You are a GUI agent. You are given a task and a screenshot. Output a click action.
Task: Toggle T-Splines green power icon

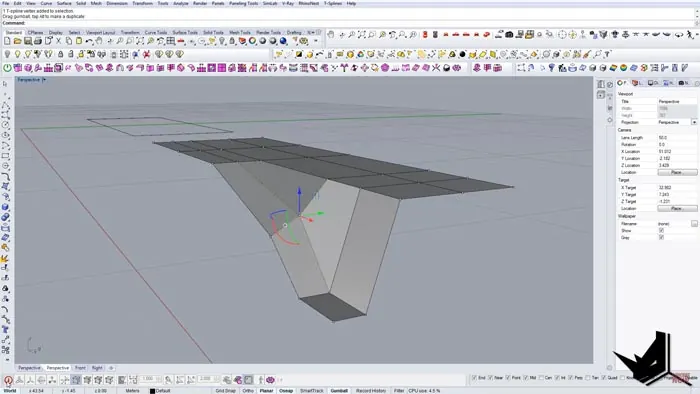(7, 68)
